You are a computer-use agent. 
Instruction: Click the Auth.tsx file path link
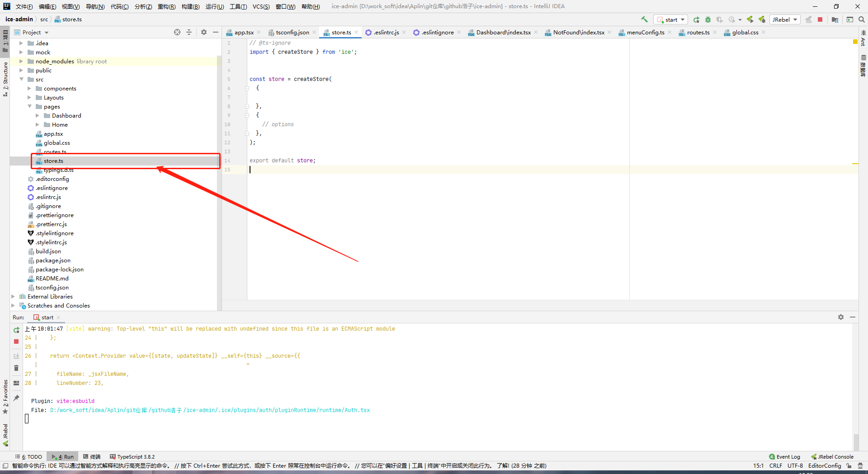click(x=210, y=410)
